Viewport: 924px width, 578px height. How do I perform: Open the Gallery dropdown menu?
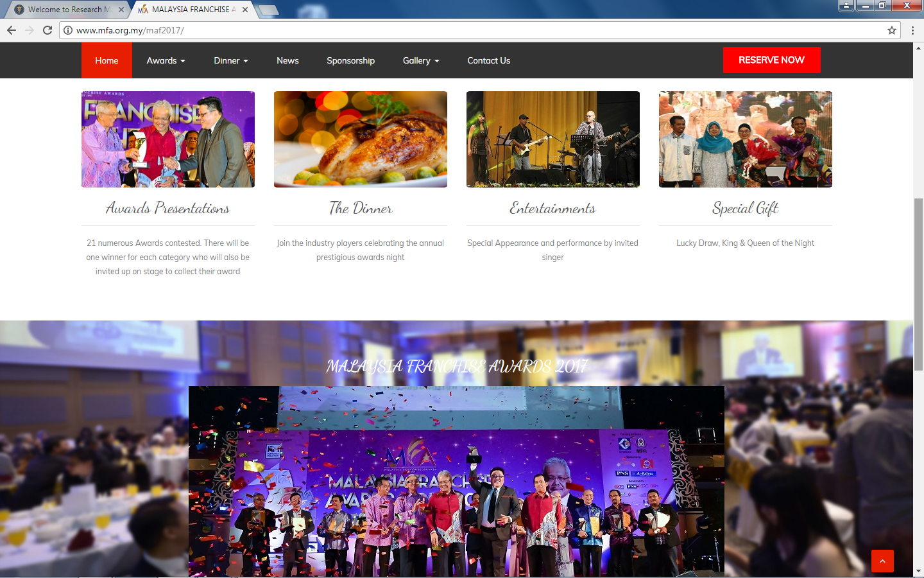(421, 60)
